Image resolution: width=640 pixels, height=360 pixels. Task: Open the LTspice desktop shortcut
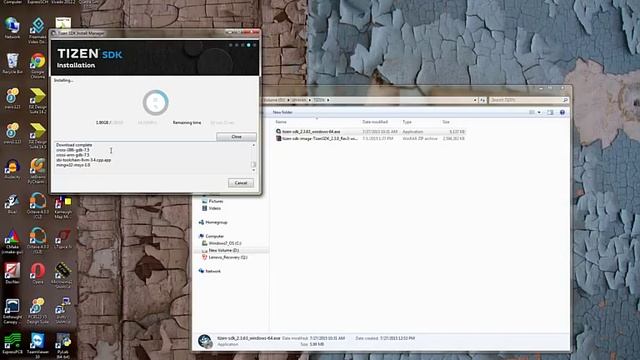point(63,239)
